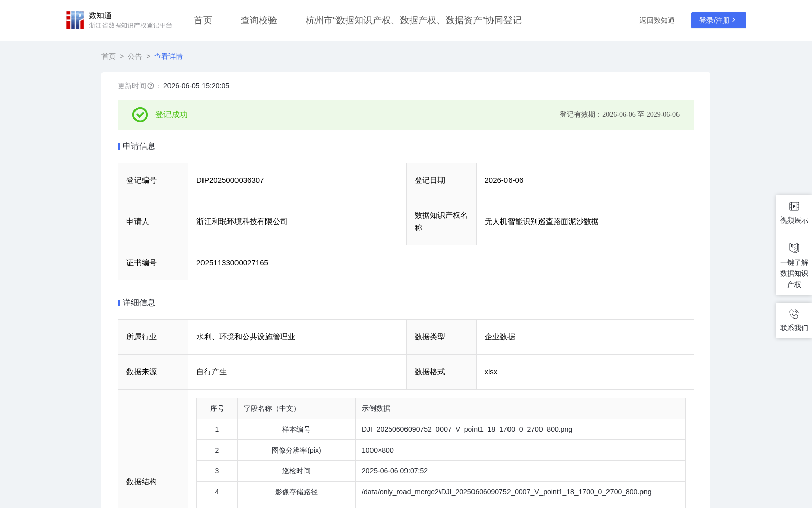Click the 登记有效期 date range text

(x=620, y=115)
